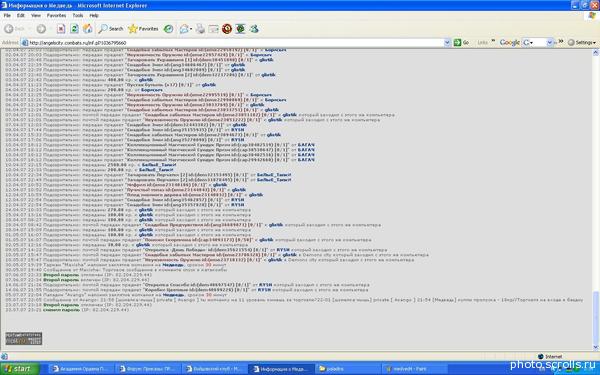
Task: Expand Google toolbar overflow chevron
Action: point(561,41)
